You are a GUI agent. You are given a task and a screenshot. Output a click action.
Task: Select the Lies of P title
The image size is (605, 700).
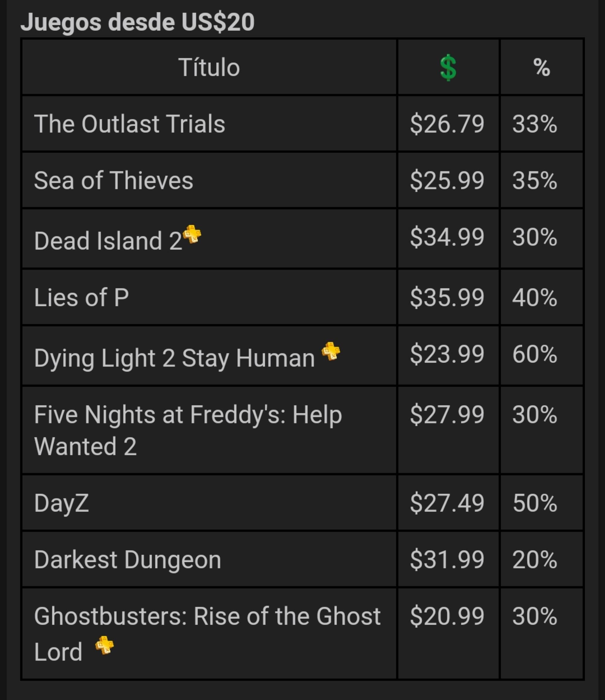[82, 297]
